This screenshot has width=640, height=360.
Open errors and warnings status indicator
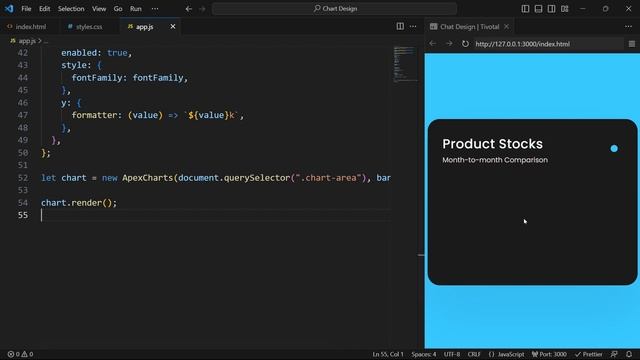pos(20,354)
